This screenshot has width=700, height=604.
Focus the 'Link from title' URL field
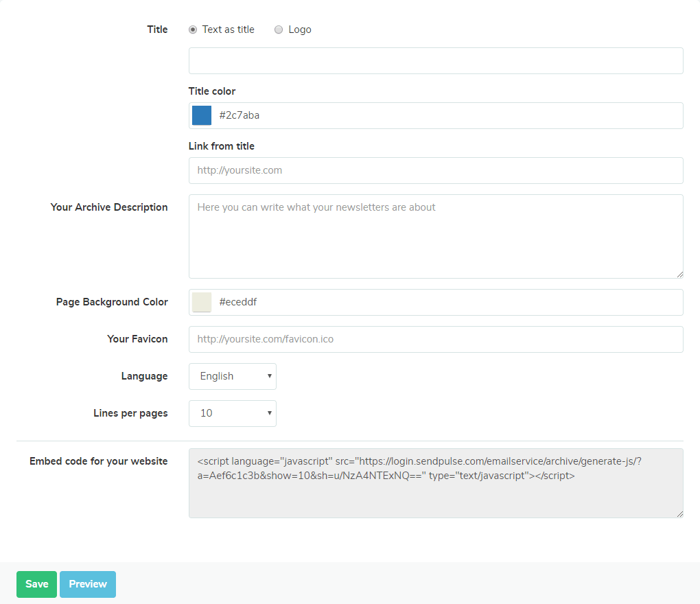click(x=436, y=170)
